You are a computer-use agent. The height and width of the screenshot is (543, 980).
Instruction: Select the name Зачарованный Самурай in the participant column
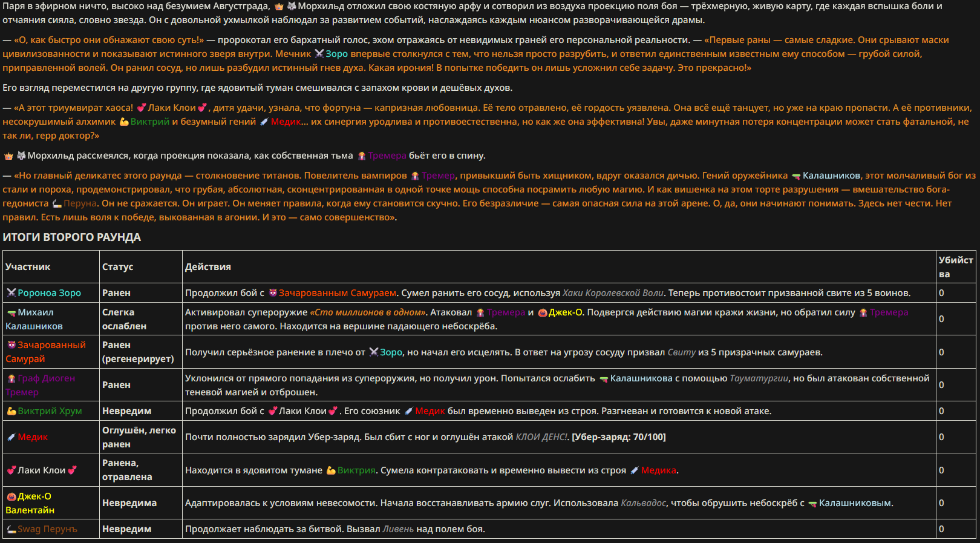click(46, 352)
